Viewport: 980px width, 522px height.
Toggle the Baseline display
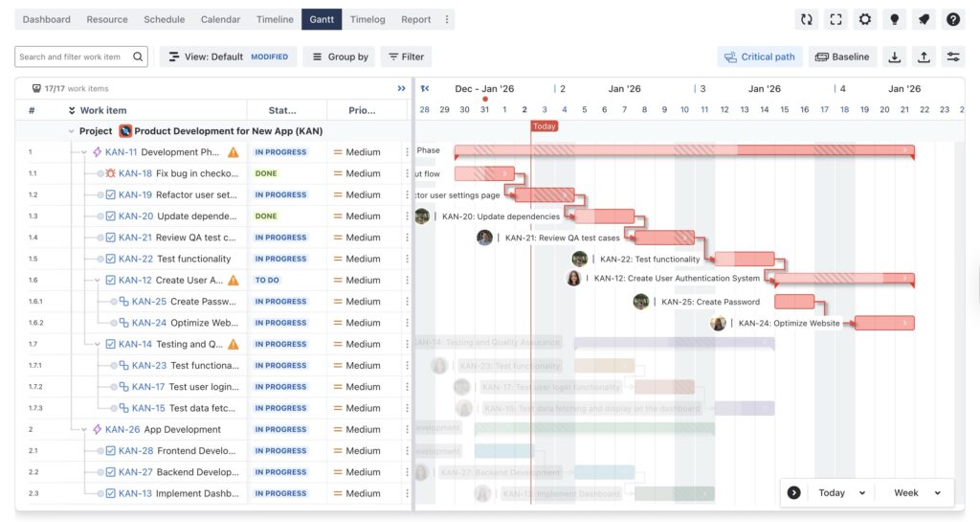tap(842, 57)
